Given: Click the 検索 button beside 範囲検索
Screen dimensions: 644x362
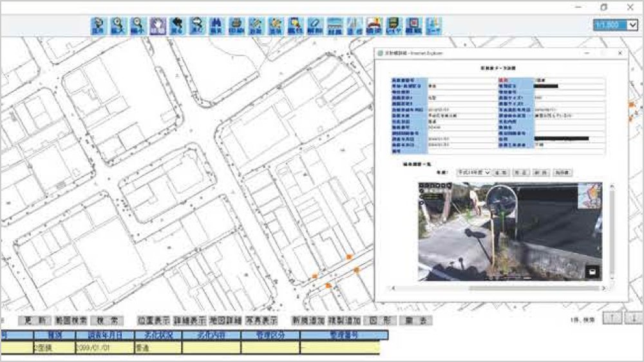Looking at the screenshot, I should [x=107, y=321].
